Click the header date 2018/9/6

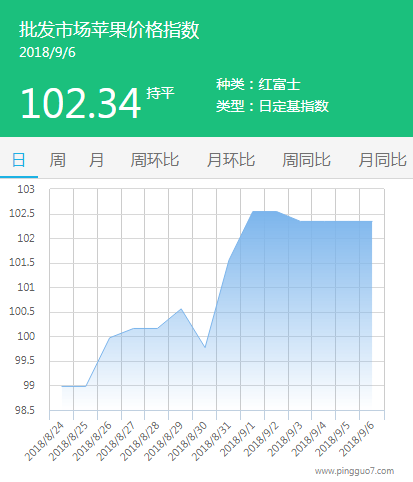(x=47, y=53)
